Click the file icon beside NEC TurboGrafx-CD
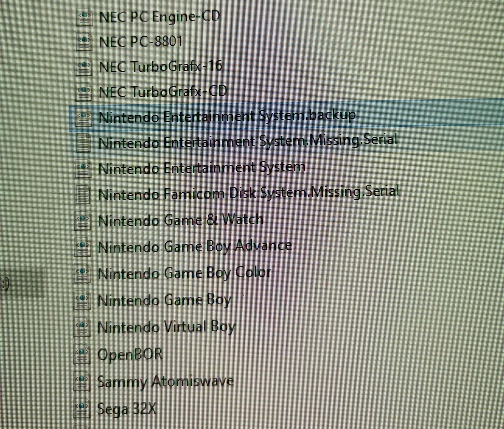The width and height of the screenshot is (504, 429). click(84, 92)
